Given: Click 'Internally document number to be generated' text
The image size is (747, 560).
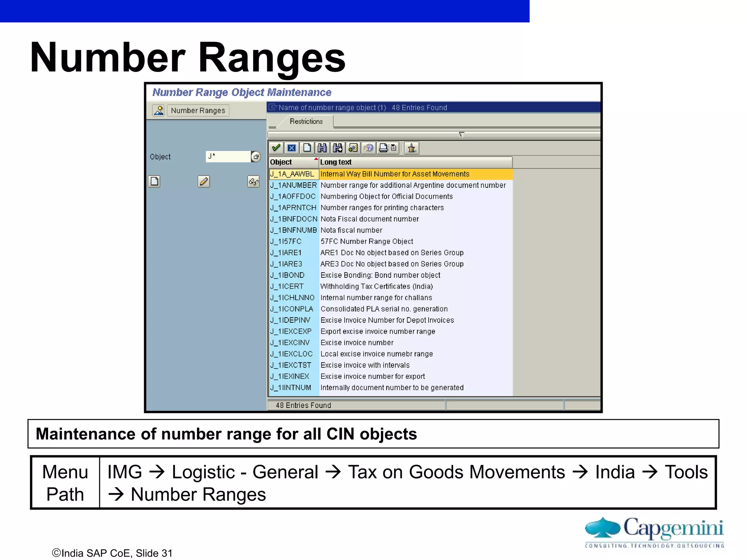Looking at the screenshot, I should tap(392, 388).
